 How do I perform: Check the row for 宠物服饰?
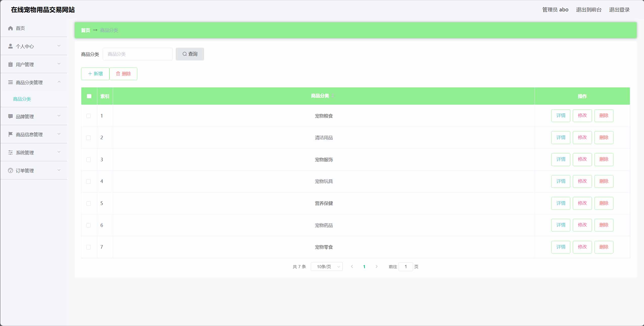click(88, 159)
